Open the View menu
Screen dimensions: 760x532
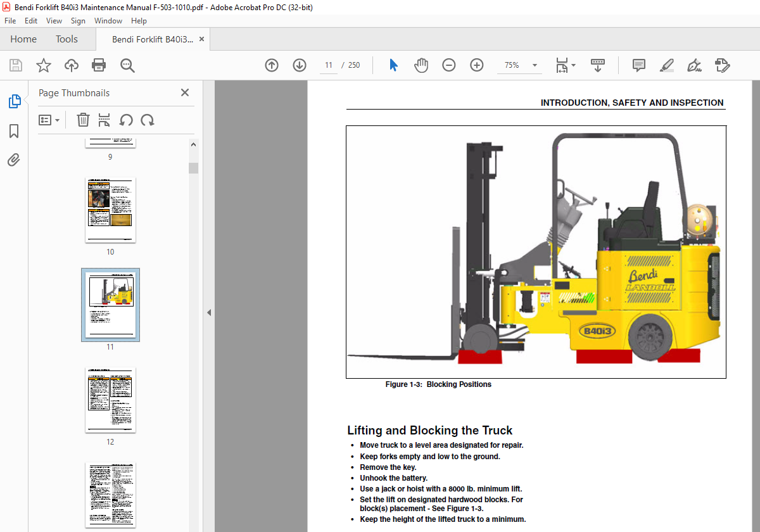pos(54,21)
